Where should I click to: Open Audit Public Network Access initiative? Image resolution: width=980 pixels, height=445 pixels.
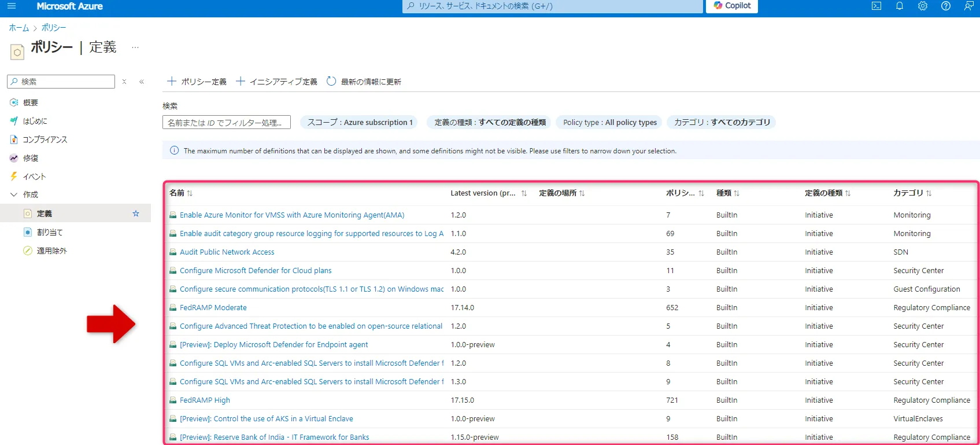tap(227, 252)
